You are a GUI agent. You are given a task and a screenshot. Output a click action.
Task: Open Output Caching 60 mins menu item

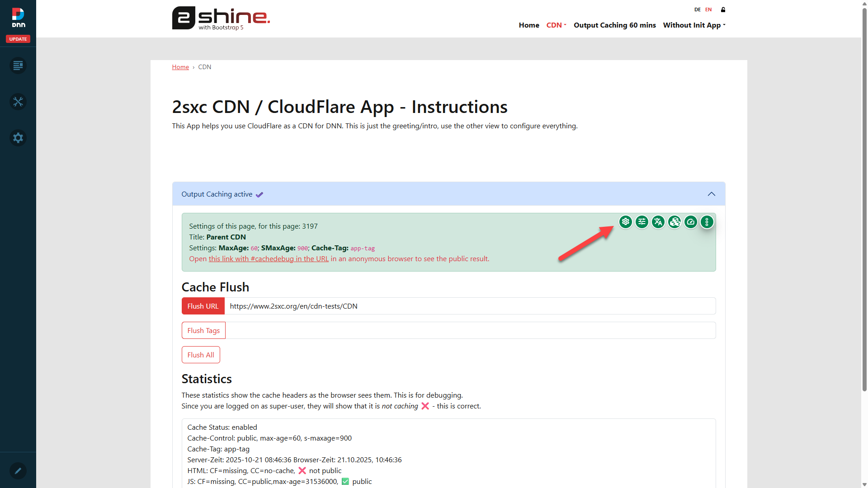coord(614,25)
